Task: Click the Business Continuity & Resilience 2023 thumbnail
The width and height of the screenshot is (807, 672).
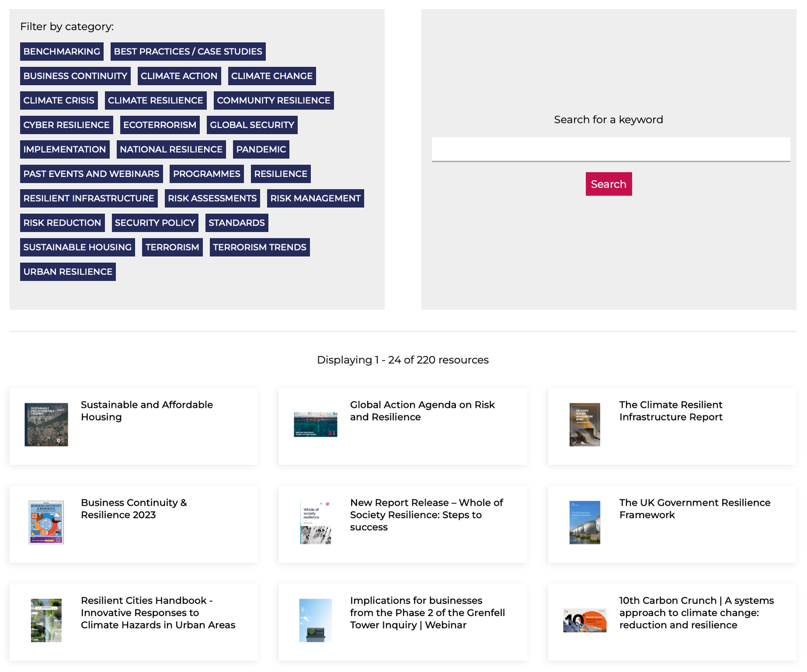Action: pyautogui.click(x=46, y=523)
